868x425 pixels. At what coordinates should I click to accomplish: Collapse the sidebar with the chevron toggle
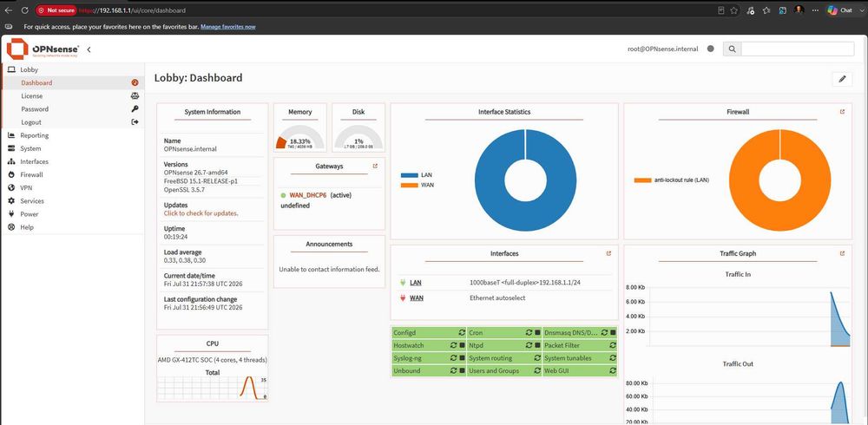click(x=89, y=49)
